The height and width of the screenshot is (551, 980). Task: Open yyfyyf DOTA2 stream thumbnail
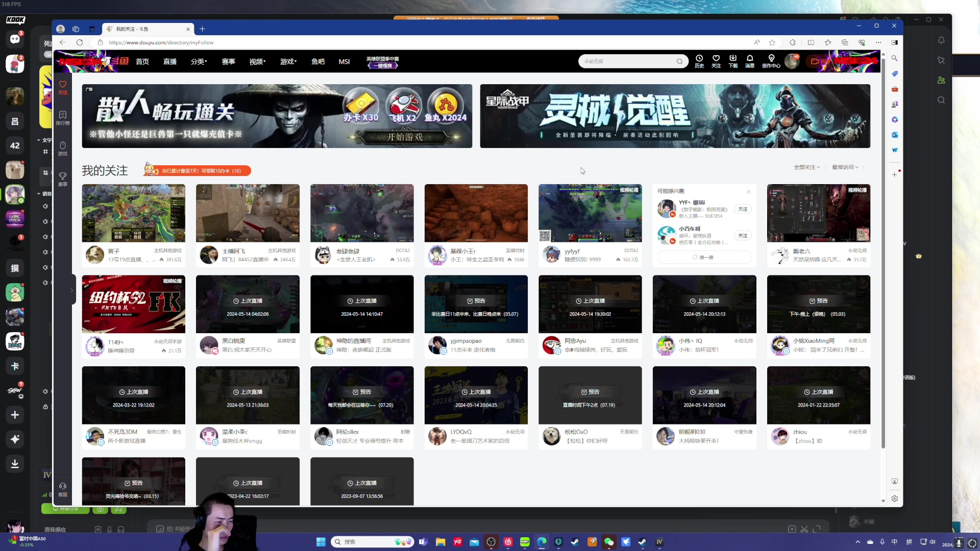590,213
